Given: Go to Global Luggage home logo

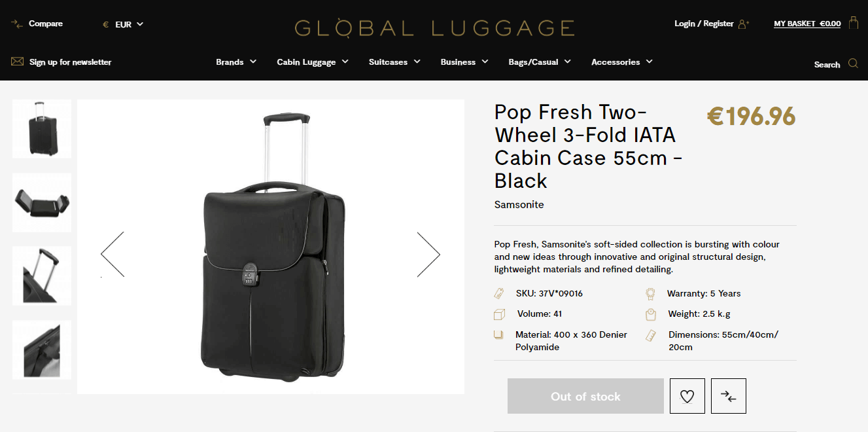Looking at the screenshot, I should coord(434,27).
